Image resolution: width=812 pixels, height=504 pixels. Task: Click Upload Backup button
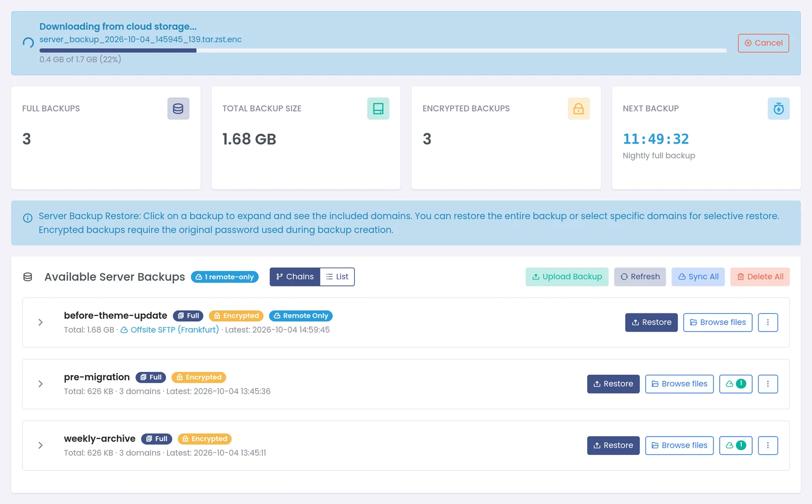tap(567, 277)
